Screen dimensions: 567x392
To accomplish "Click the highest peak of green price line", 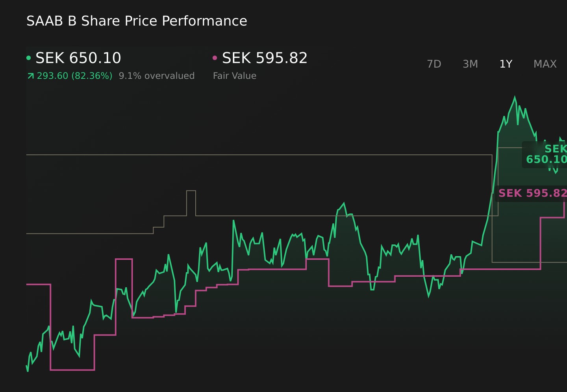I will pos(515,97).
